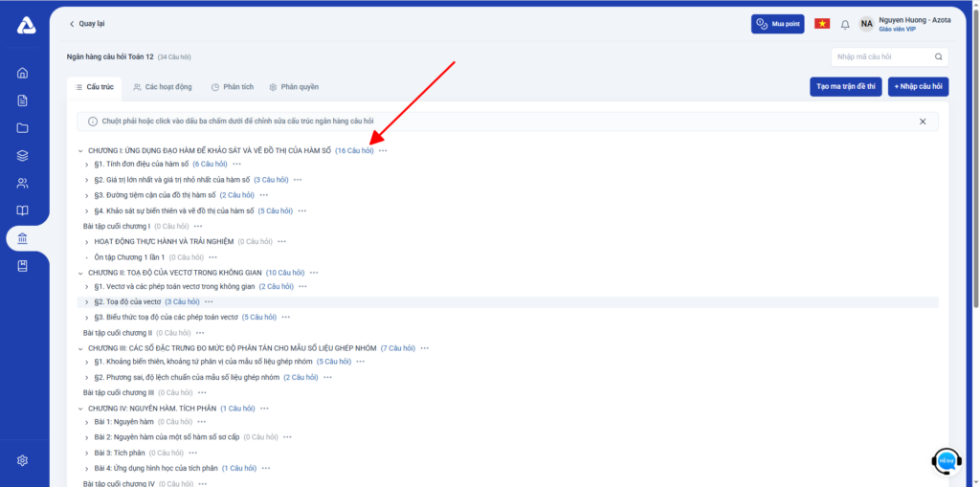
Task: Open the settings gear in the sidebar
Action: coord(23,460)
